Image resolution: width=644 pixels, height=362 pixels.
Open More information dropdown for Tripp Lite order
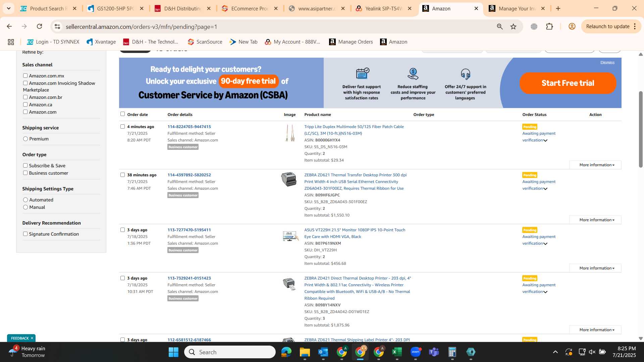[595, 165]
